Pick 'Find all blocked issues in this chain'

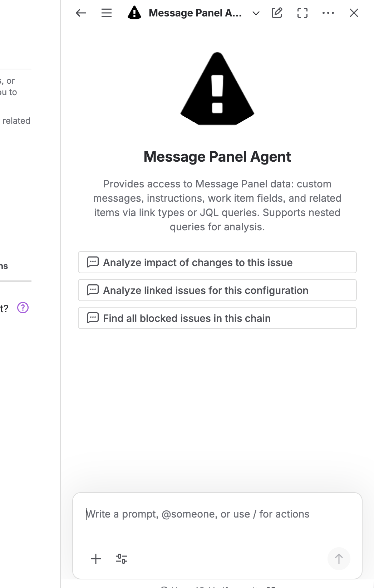point(217,318)
